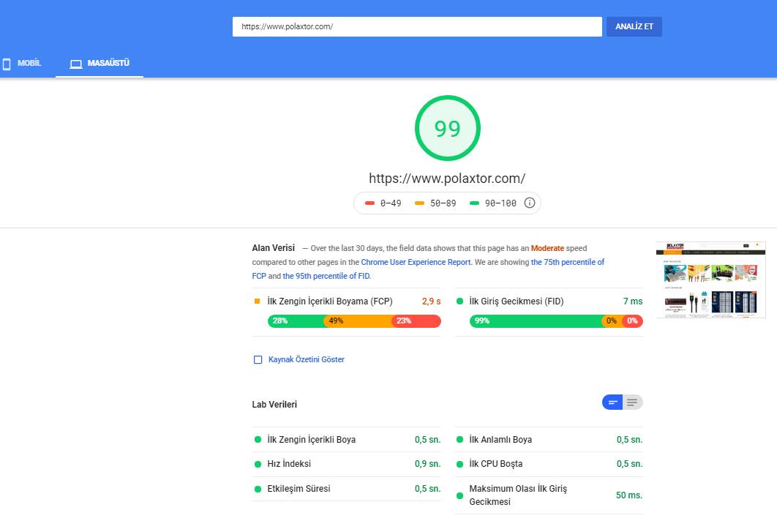Click the orange 50–89 legend marker

tap(419, 203)
